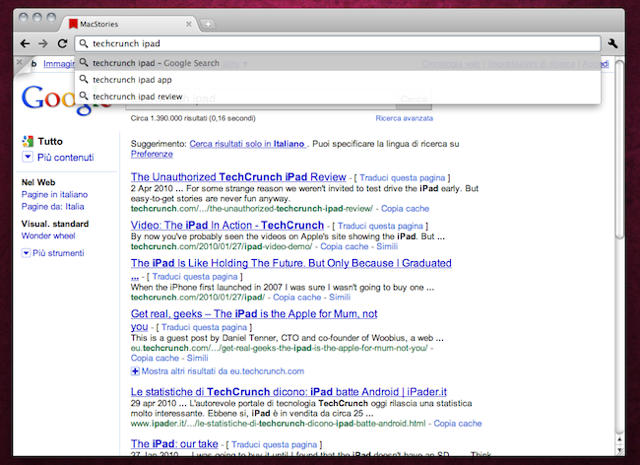
Task: Click the Tutto icon in the sidebar
Action: (27, 141)
